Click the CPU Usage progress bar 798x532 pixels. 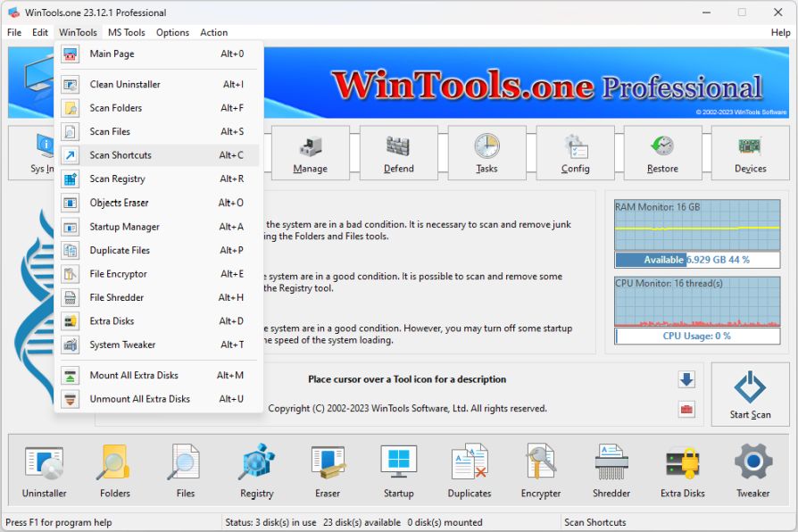point(697,336)
